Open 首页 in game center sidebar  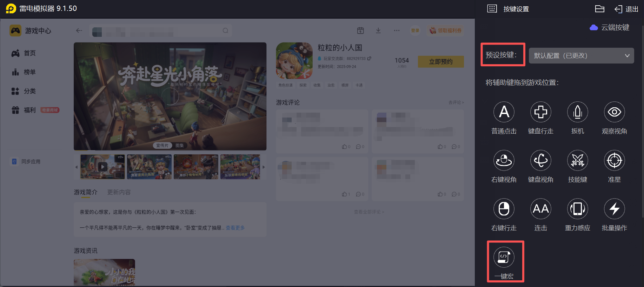point(24,53)
